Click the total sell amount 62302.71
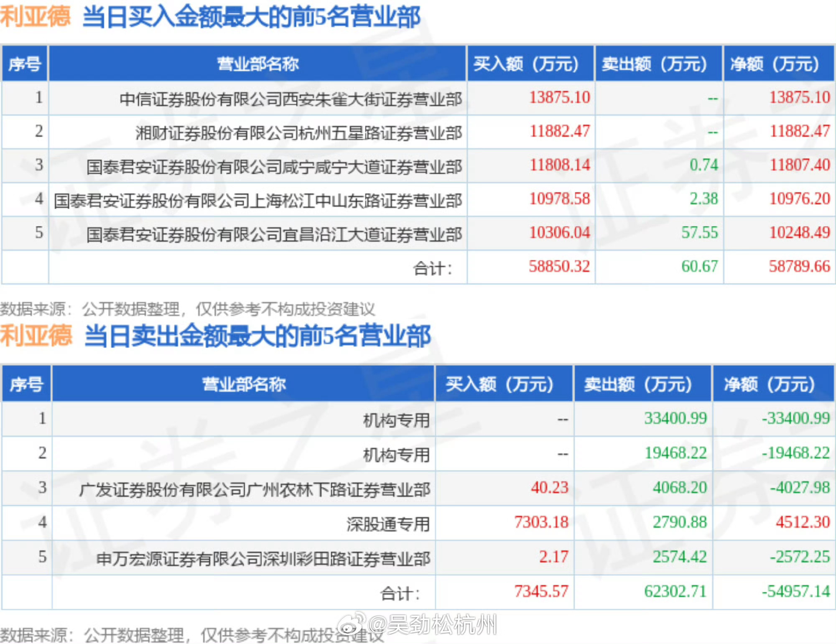The image size is (836, 644). 675,591
